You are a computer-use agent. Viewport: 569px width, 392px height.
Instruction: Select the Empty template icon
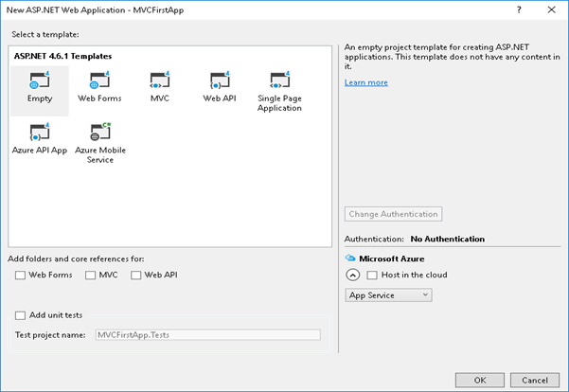tap(40, 80)
